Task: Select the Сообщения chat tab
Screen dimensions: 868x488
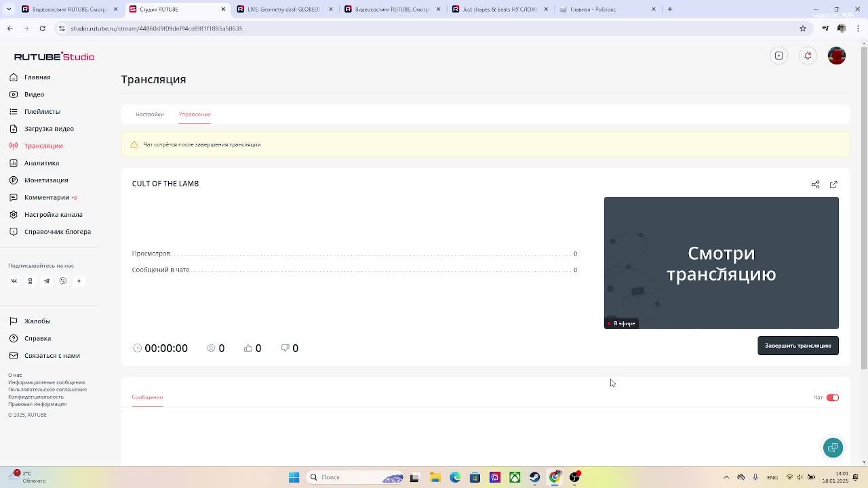Action: point(147,397)
